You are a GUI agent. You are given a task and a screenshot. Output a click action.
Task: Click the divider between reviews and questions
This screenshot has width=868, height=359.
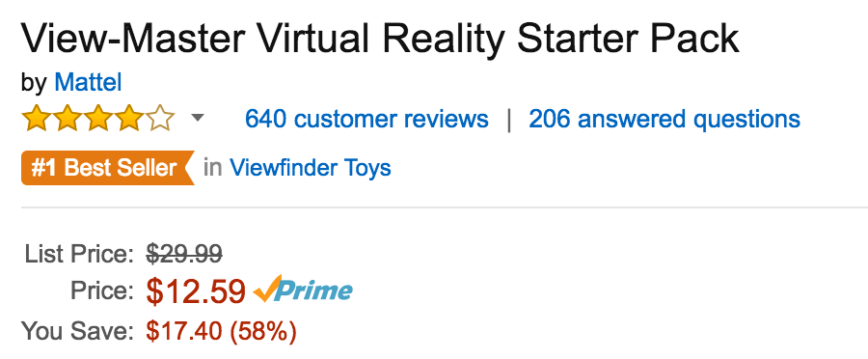point(508,119)
